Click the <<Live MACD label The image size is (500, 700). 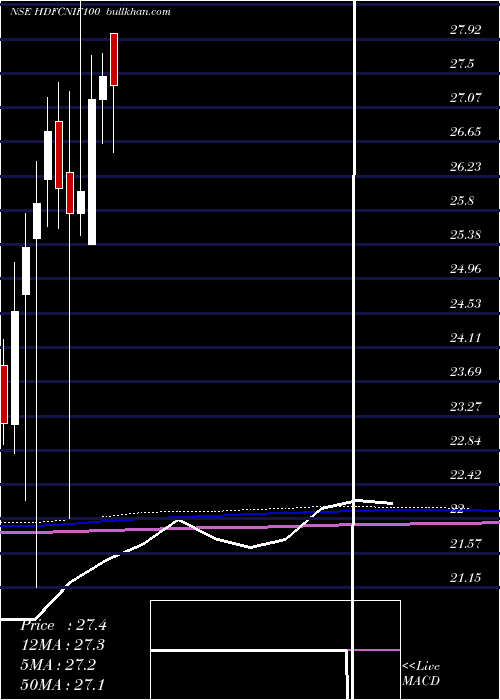[x=421, y=673]
